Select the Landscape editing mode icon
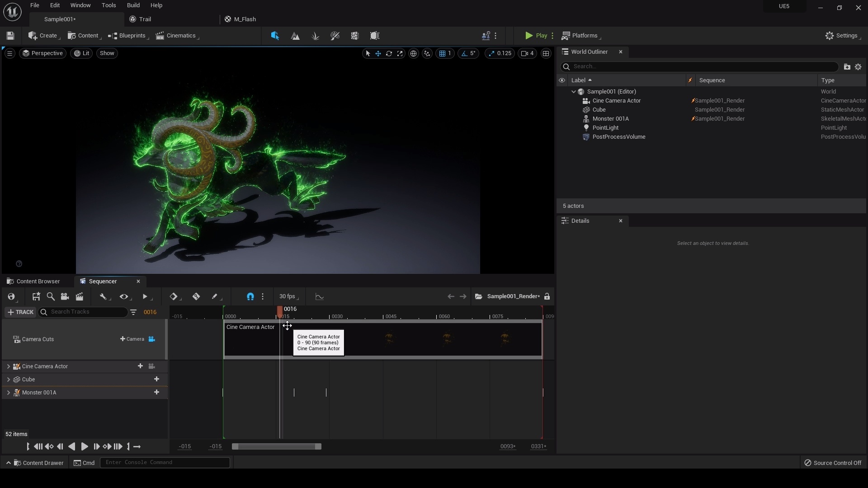Screen dimensions: 868x488 pos(296,36)
